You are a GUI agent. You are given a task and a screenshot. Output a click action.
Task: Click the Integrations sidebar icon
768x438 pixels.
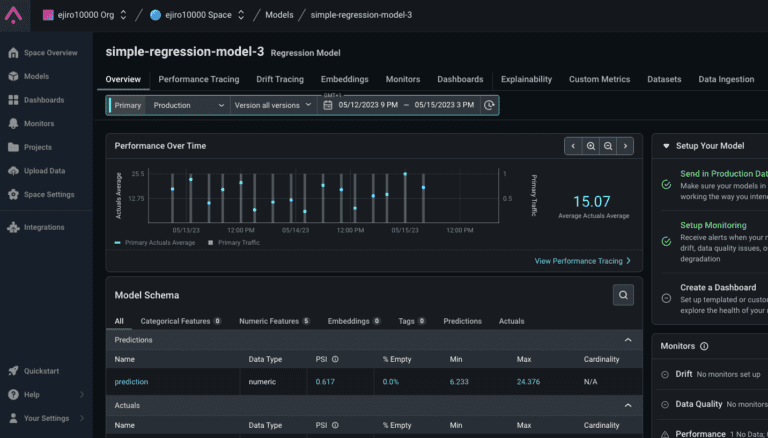point(14,227)
